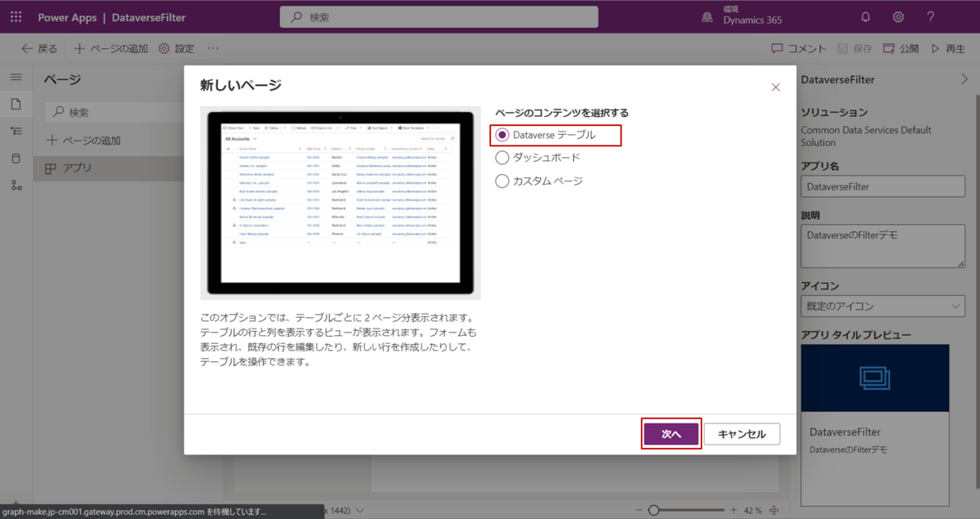This screenshot has width=980, height=519.
Task: Click the 説明 description text area
Action: (x=883, y=246)
